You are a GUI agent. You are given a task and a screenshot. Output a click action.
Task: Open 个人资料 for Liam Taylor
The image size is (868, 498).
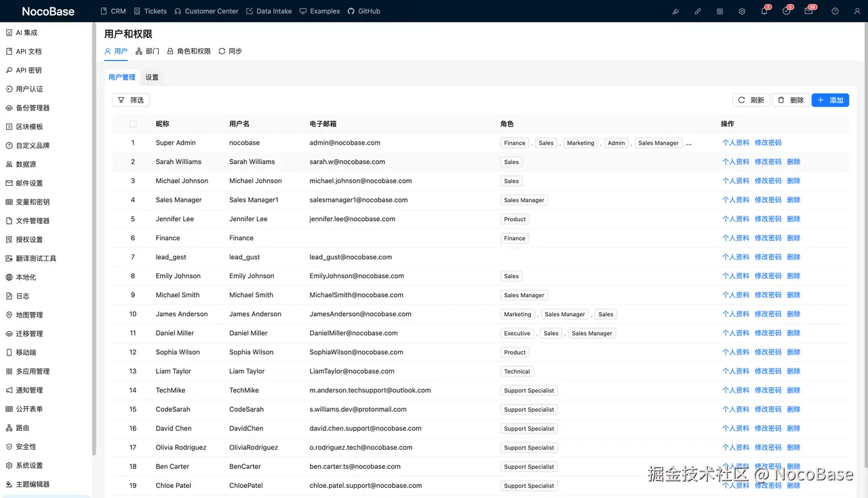736,371
